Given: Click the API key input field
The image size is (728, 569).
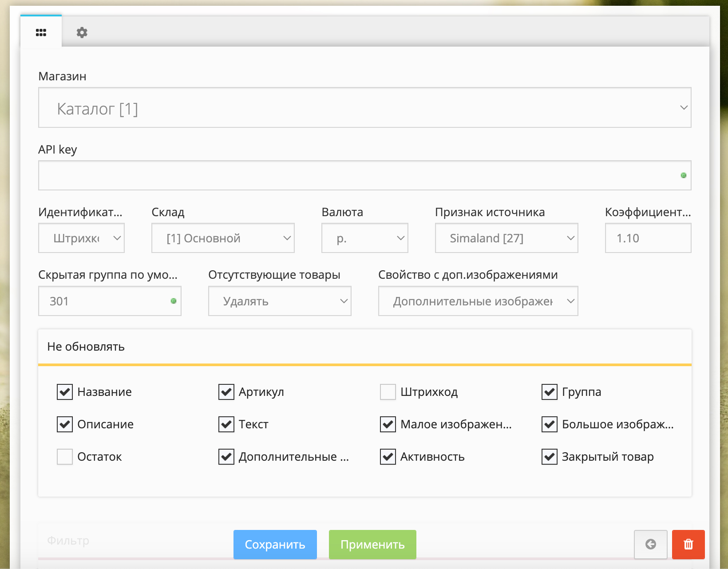Looking at the screenshot, I should [x=355, y=175].
